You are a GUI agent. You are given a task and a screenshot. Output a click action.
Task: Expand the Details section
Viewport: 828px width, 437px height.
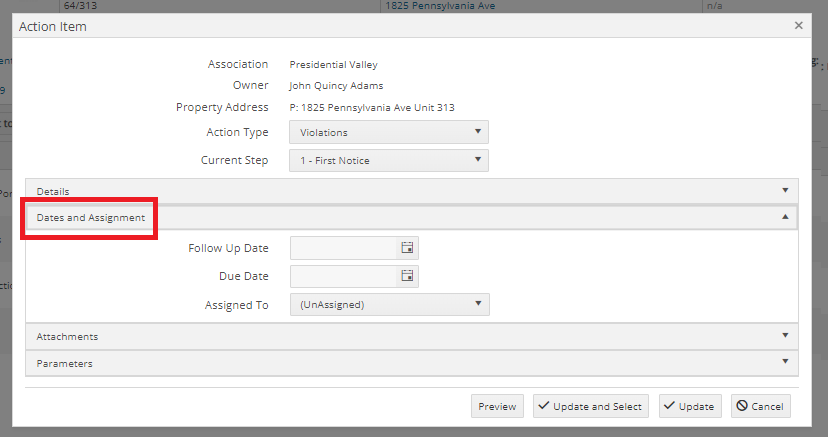tap(412, 191)
